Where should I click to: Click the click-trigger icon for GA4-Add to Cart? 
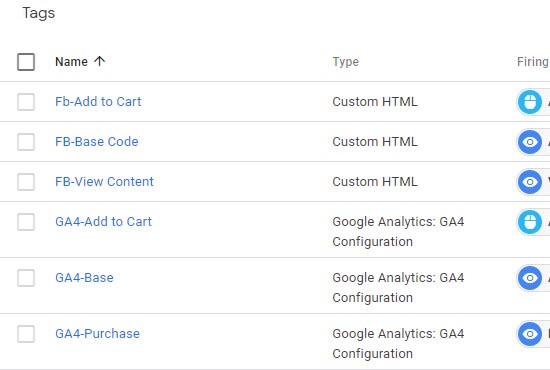(530, 222)
